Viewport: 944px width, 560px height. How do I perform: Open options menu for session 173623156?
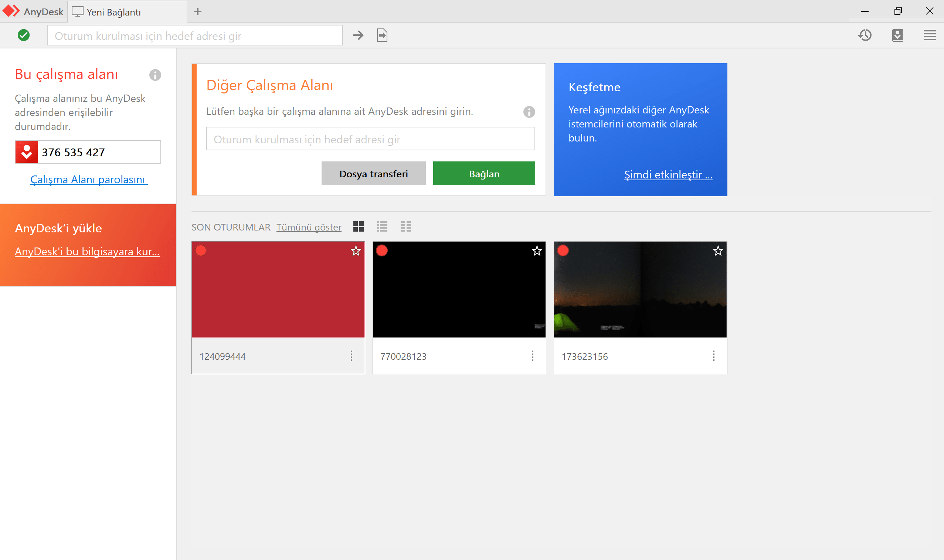click(714, 356)
